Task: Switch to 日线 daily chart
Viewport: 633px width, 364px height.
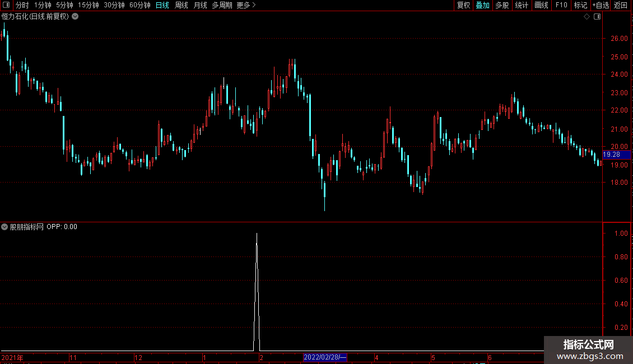Action: [162, 5]
